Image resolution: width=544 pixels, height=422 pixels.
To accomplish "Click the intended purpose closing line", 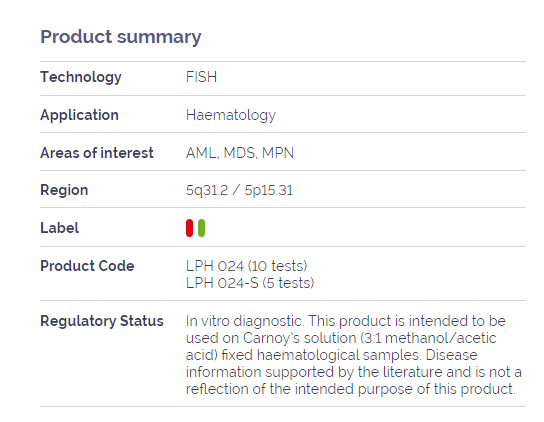I will pos(350,389).
